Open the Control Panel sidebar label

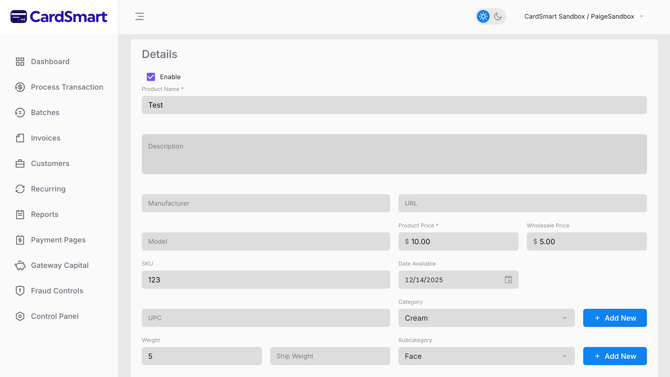(x=55, y=316)
